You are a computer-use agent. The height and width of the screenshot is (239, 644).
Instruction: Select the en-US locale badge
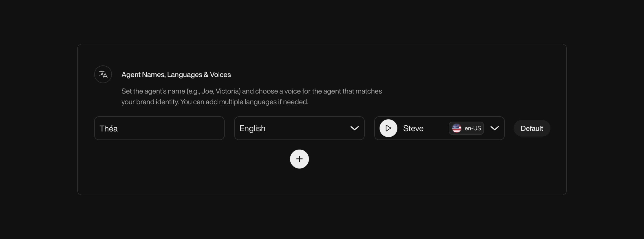[x=466, y=128]
